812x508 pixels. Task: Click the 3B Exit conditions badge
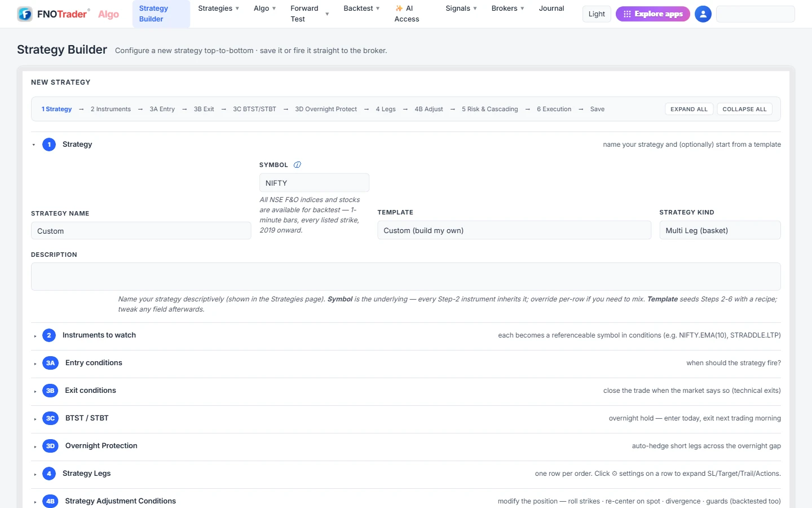click(50, 391)
